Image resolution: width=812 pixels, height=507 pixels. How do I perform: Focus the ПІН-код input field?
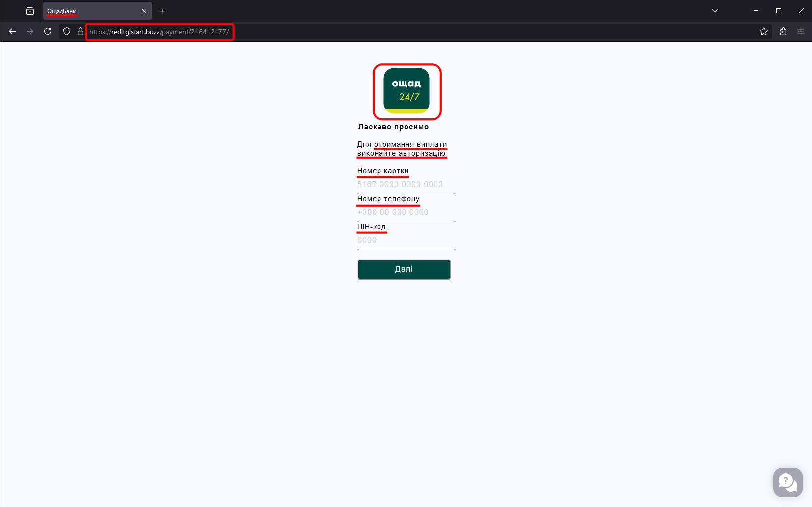coord(406,240)
